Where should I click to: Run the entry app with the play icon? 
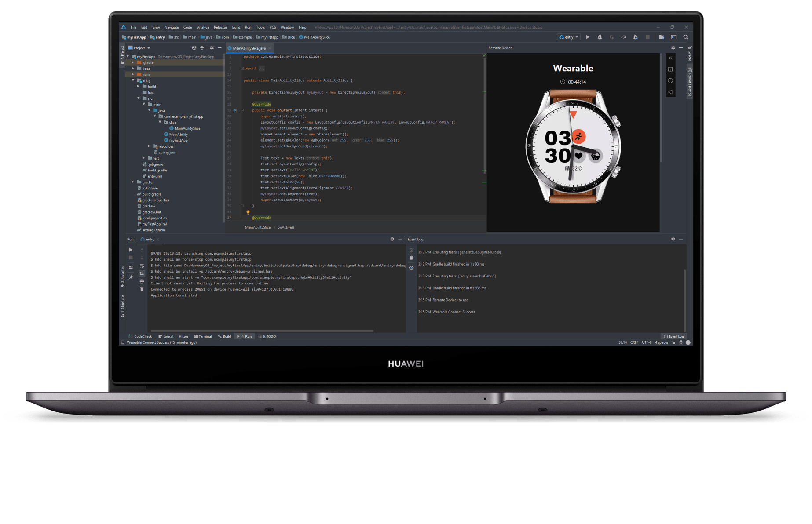[588, 37]
